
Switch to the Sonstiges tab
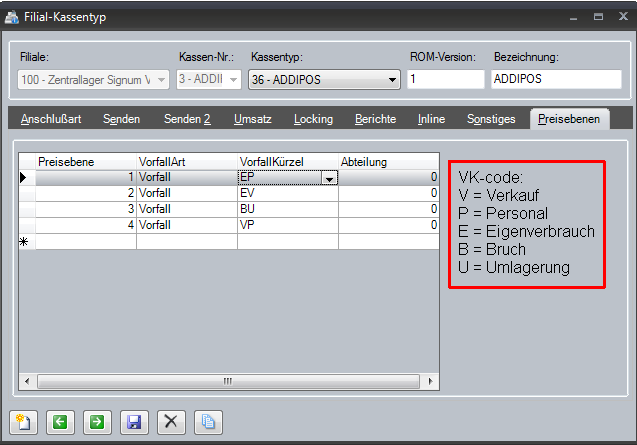click(491, 119)
